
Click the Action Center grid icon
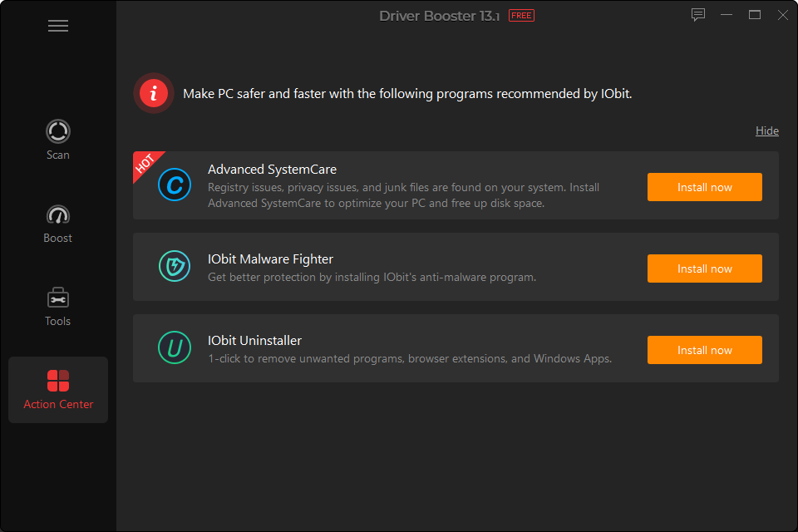tap(58, 381)
